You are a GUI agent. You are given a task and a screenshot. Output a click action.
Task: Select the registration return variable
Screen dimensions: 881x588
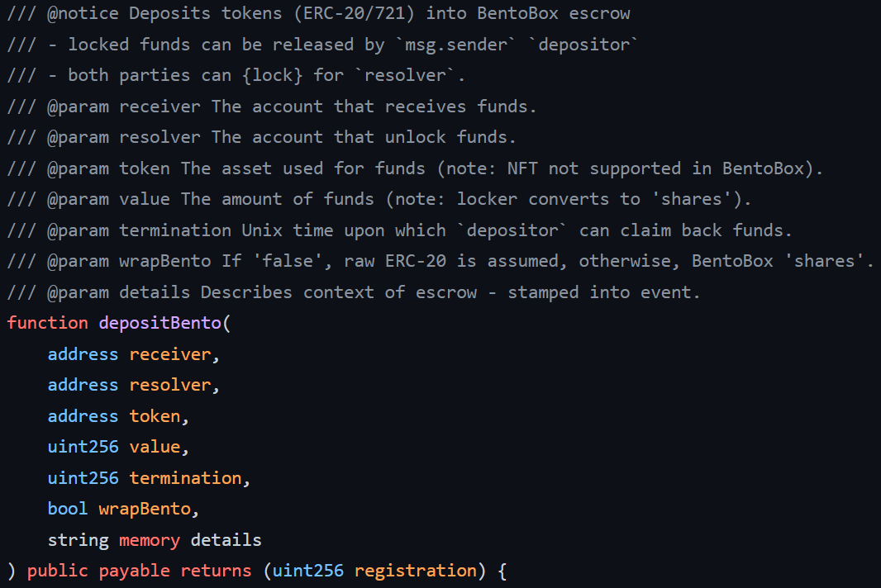coord(415,571)
